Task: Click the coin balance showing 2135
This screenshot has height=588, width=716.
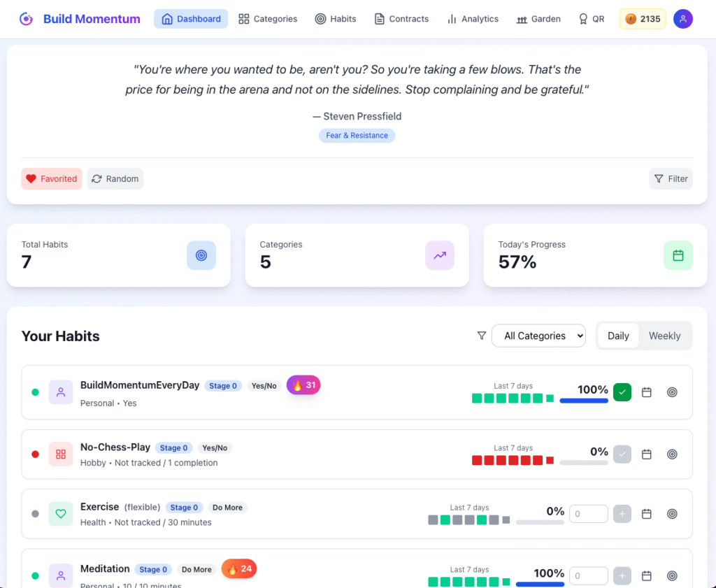Action: (643, 19)
